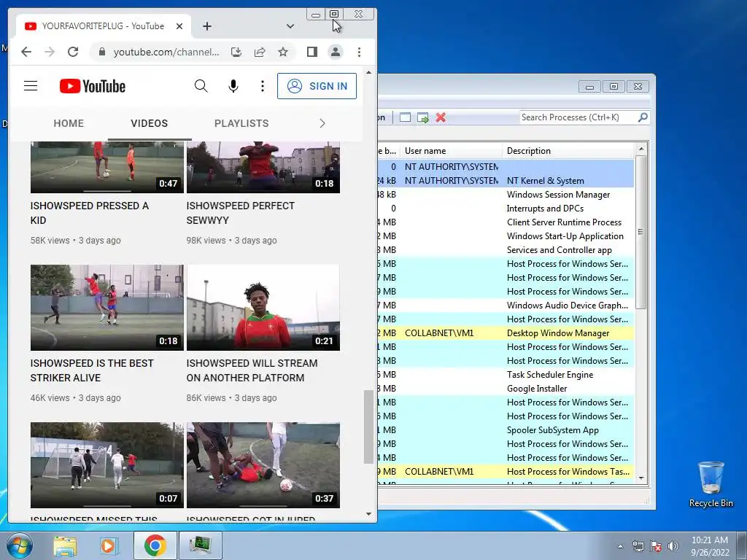Click title ISHOWSPEED PRESSED A KID
This screenshot has height=560, width=747.
90,213
